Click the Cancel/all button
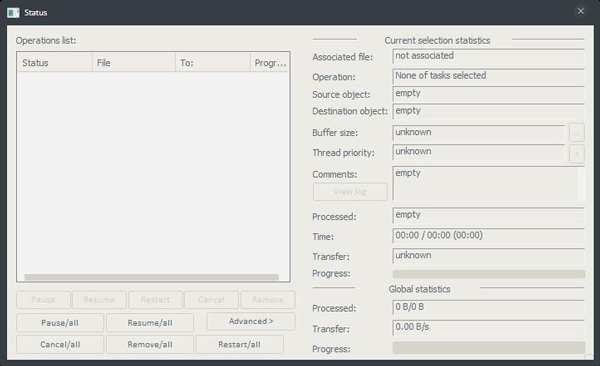 point(60,344)
